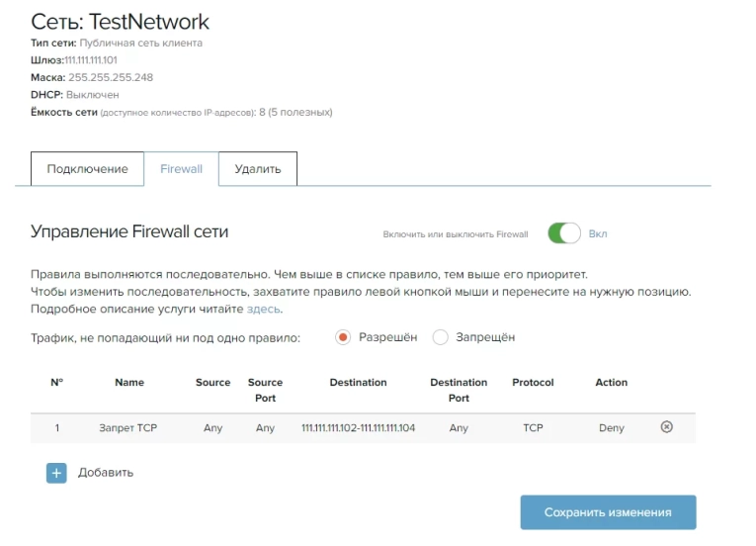Click the Name column header

pos(129,382)
